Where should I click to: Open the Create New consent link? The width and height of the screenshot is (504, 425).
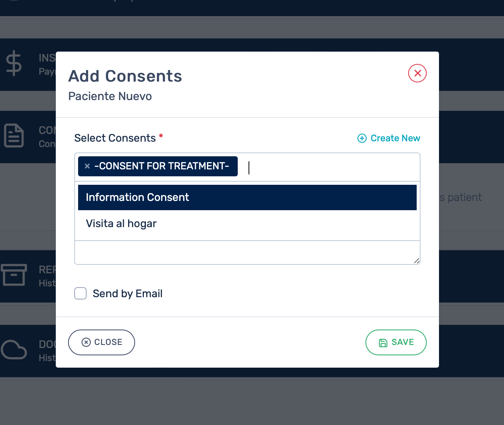(x=395, y=138)
